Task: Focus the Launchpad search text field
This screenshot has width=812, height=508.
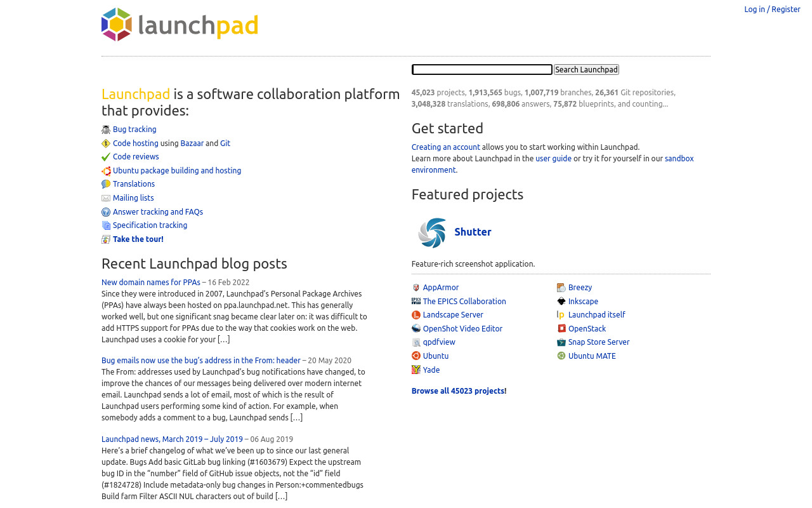Action: [482, 70]
